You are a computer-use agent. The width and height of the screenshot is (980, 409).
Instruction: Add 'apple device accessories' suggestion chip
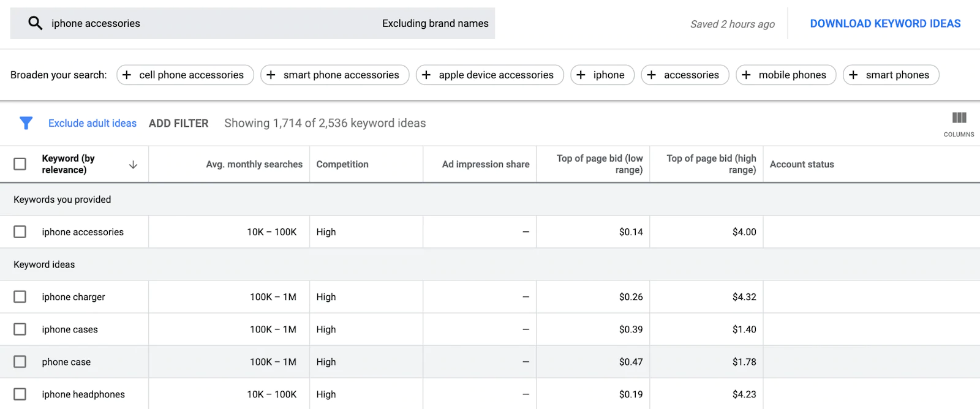coord(490,75)
